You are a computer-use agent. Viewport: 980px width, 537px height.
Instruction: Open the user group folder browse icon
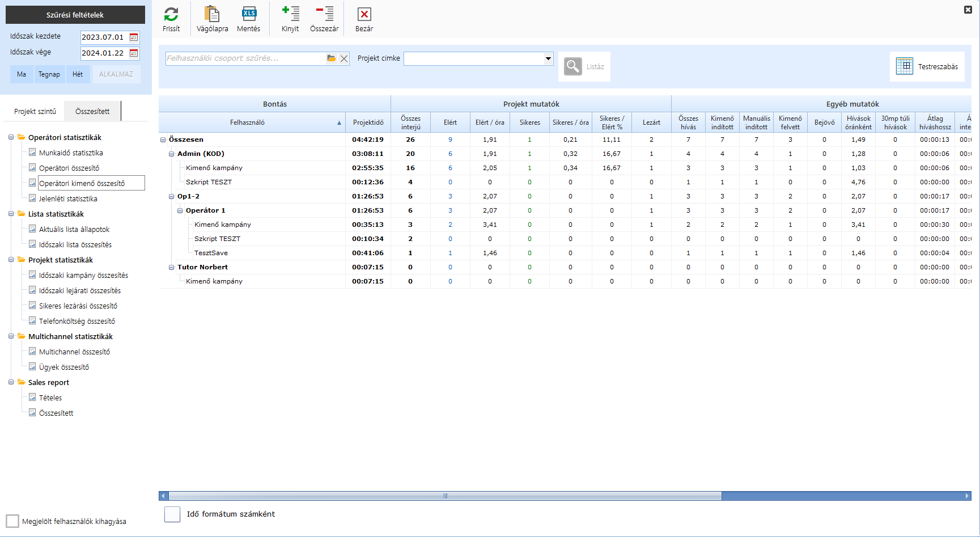pyautogui.click(x=332, y=58)
